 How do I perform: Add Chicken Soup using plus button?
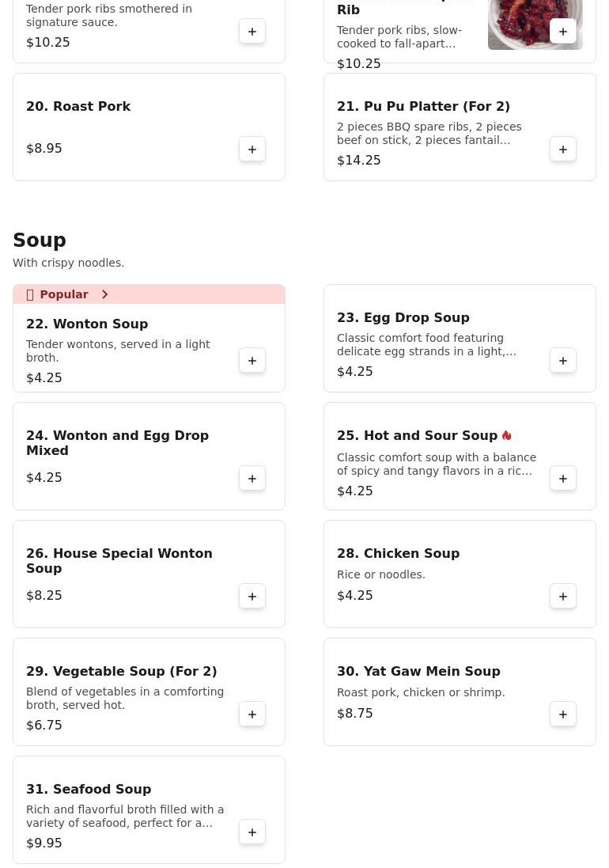(563, 597)
